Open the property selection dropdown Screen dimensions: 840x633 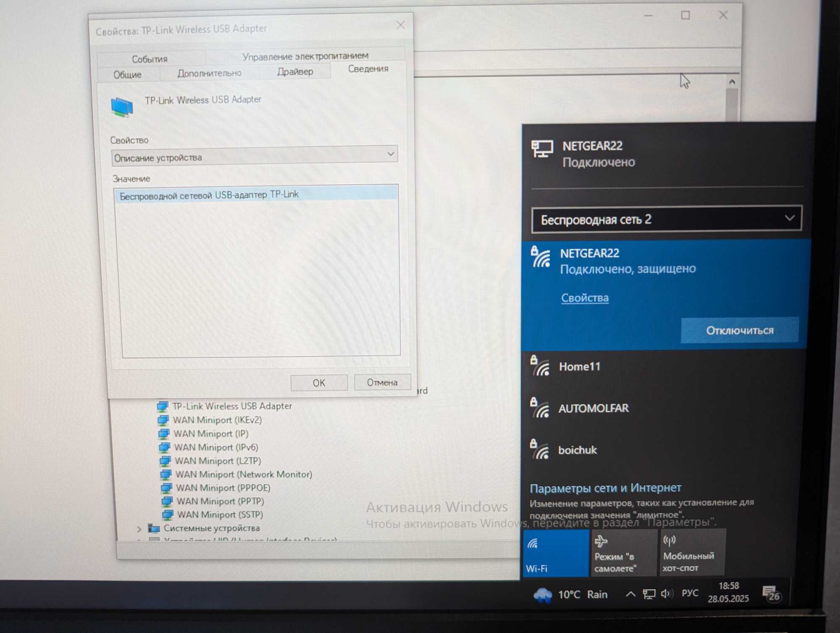click(255, 156)
